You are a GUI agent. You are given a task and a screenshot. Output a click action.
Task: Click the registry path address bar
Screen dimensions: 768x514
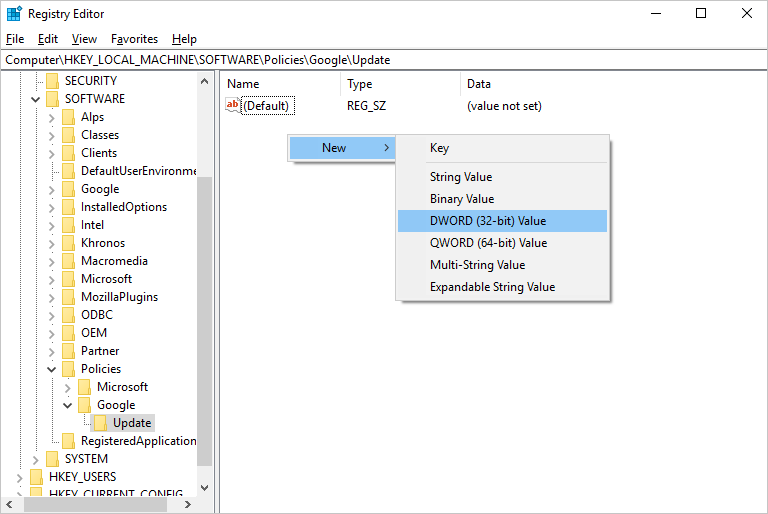click(384, 60)
